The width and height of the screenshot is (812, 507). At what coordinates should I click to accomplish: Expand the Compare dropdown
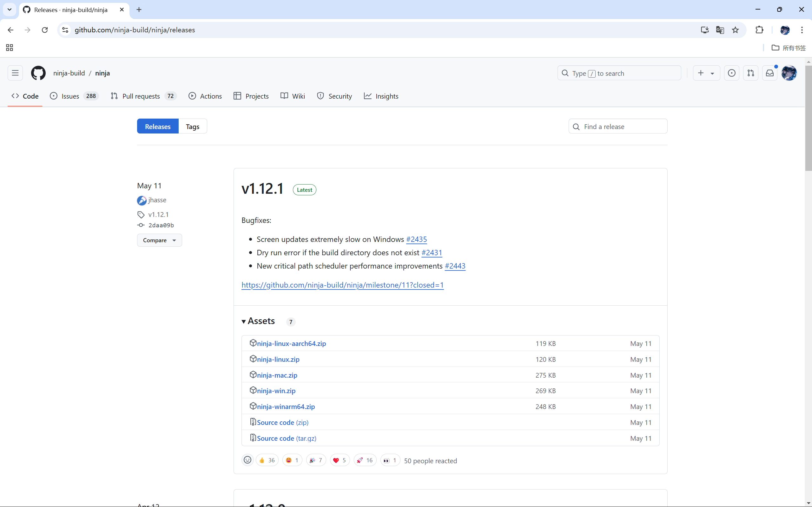coord(159,240)
